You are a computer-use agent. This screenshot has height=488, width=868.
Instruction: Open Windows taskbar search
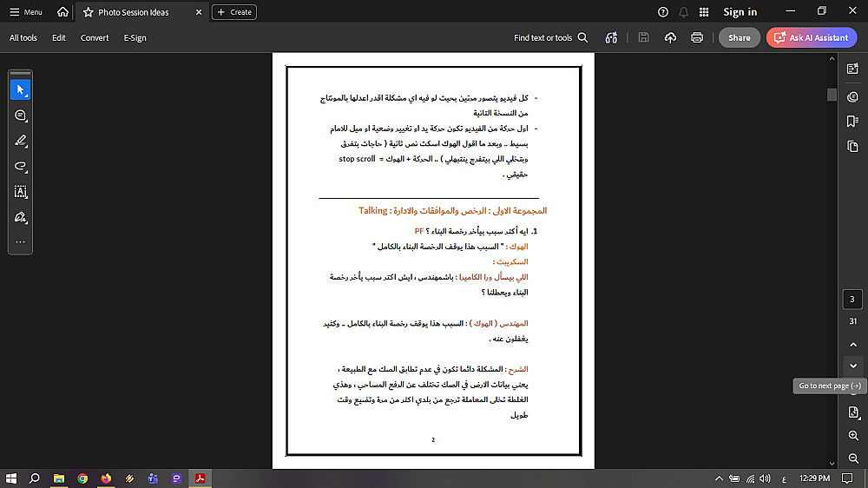[x=35, y=478]
